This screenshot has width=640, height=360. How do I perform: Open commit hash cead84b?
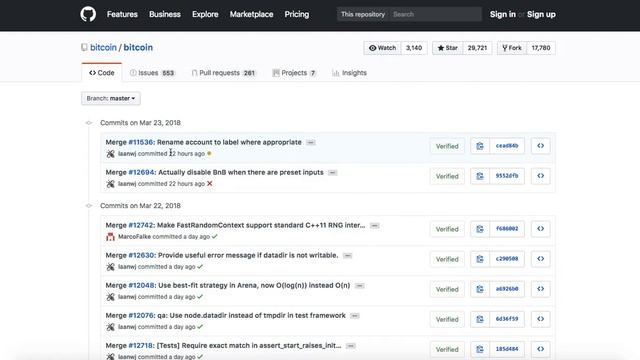tap(507, 146)
